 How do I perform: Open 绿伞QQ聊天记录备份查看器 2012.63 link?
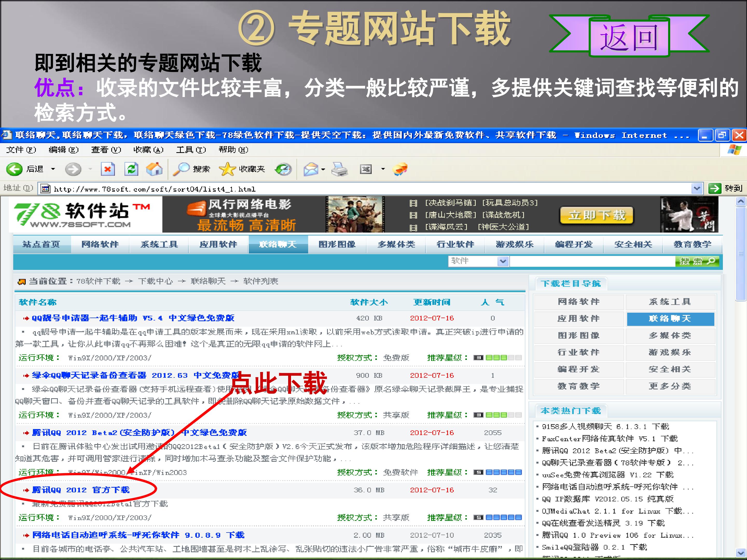click(136, 375)
